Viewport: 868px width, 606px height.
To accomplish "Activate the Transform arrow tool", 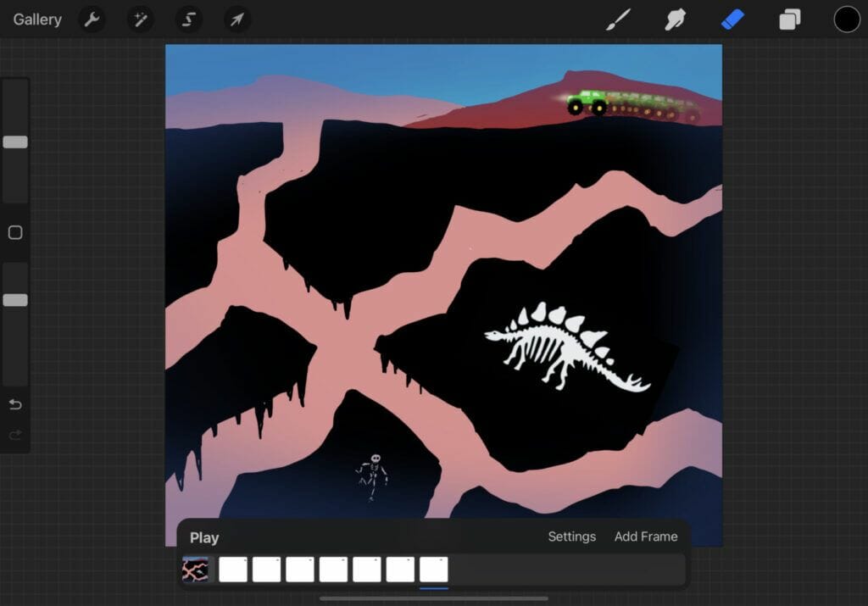I will (237, 20).
